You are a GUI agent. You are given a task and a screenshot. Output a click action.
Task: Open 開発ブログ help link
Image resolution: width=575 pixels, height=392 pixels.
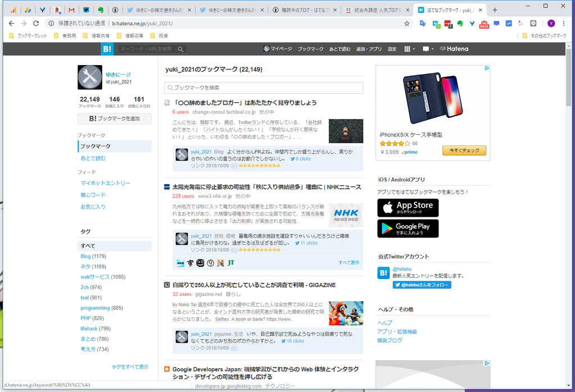[x=390, y=340]
